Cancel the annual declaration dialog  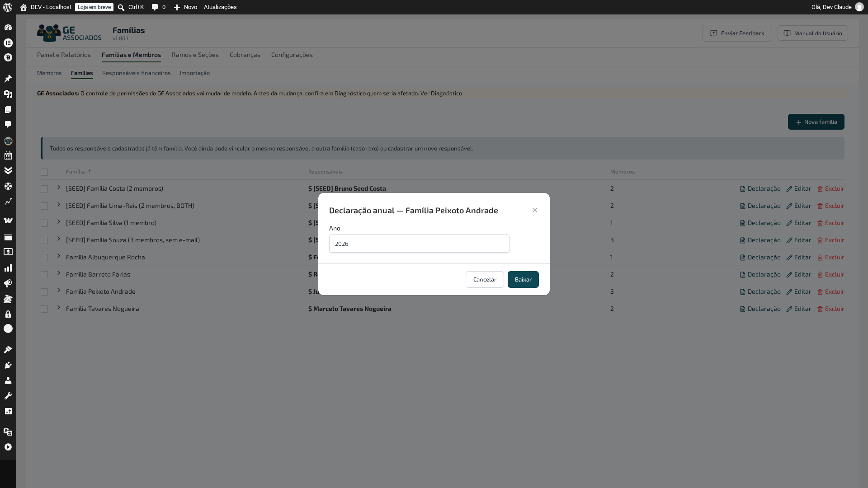[x=485, y=279]
